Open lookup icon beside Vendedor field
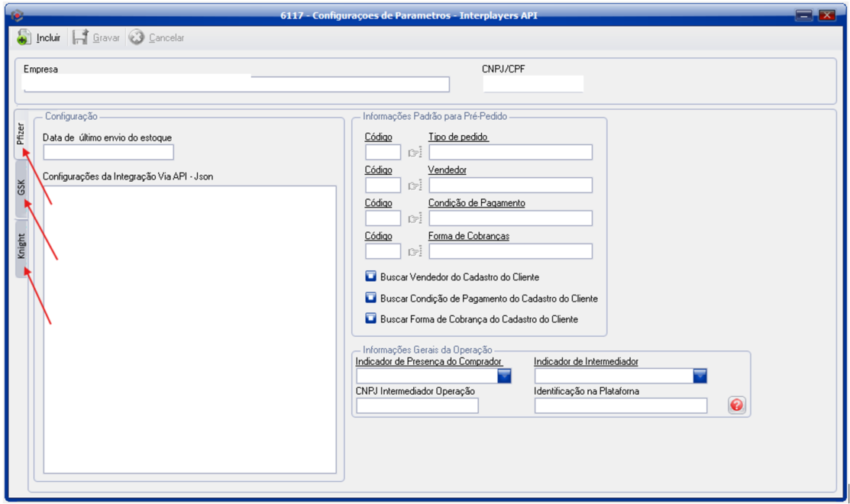850x504 pixels. click(x=415, y=186)
